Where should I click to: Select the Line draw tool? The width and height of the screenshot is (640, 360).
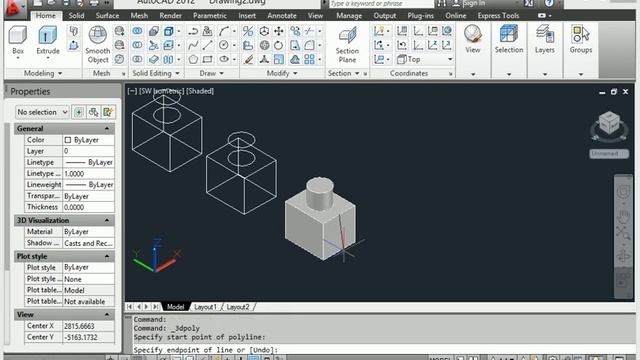tap(208, 45)
